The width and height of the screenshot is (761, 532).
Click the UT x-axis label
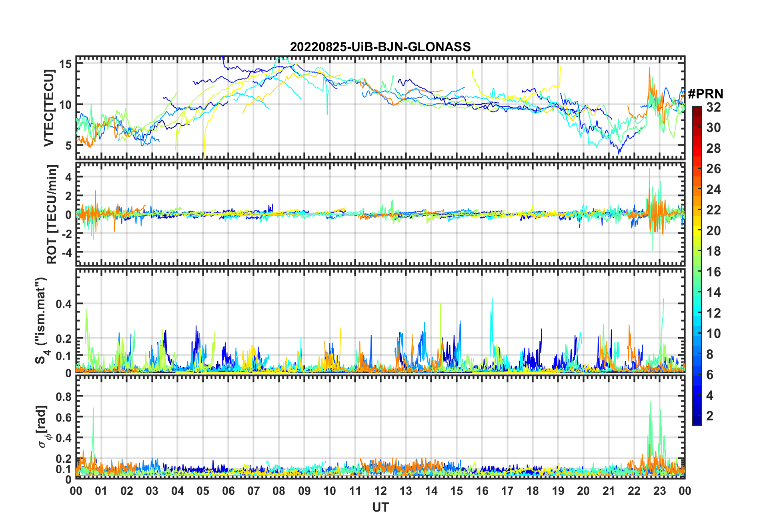380,508
